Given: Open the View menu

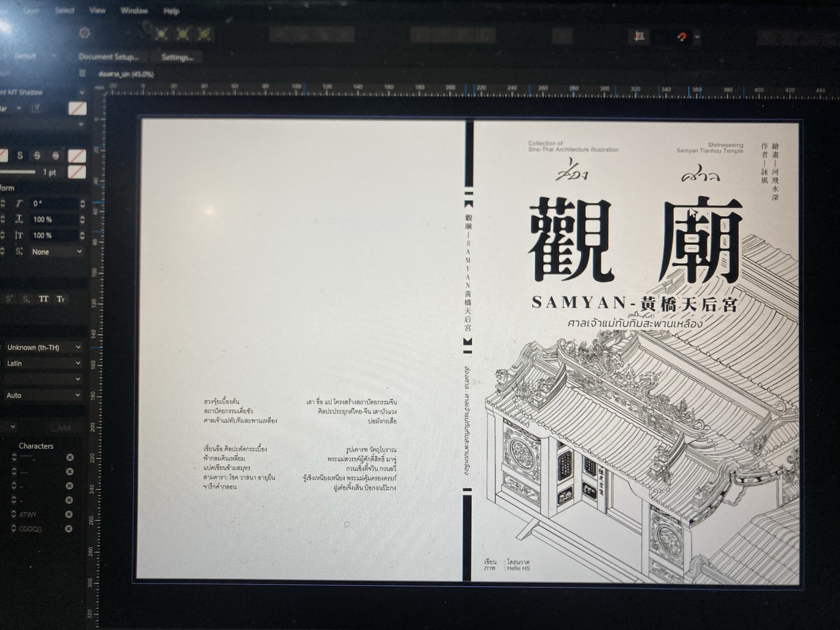Looking at the screenshot, I should pos(97,10).
